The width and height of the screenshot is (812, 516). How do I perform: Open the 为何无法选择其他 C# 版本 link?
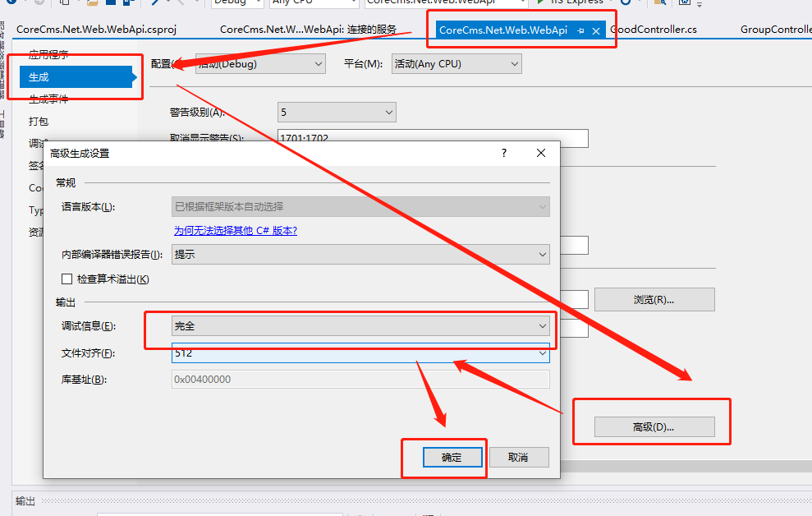pos(235,231)
